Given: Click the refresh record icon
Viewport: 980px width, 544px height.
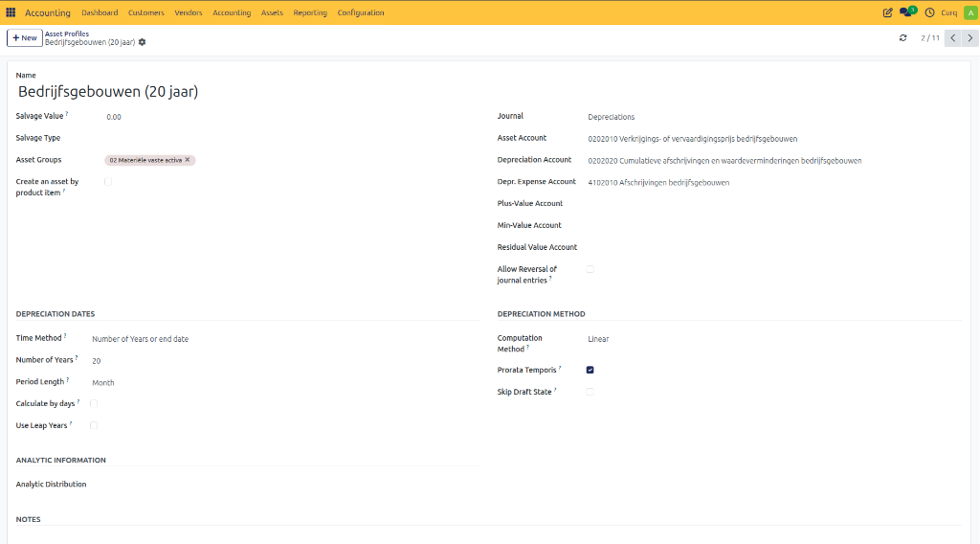Looking at the screenshot, I should coord(903,38).
